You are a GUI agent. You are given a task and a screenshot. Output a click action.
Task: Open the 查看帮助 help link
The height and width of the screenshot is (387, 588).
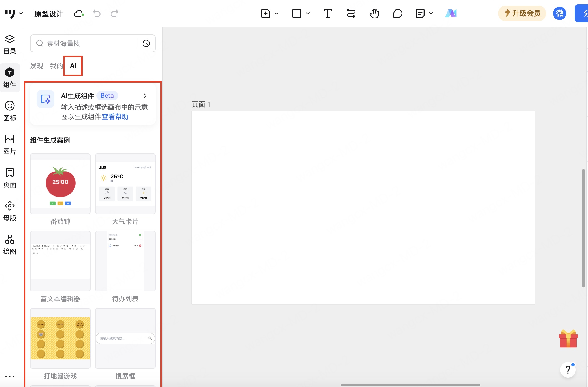(115, 117)
